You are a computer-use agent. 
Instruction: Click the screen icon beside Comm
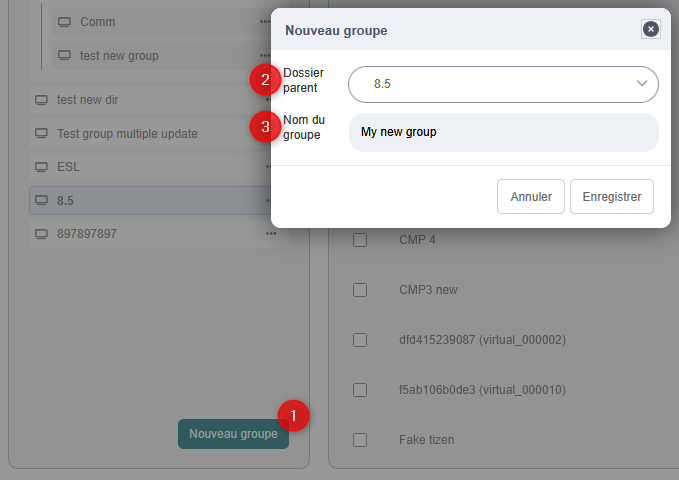point(64,22)
